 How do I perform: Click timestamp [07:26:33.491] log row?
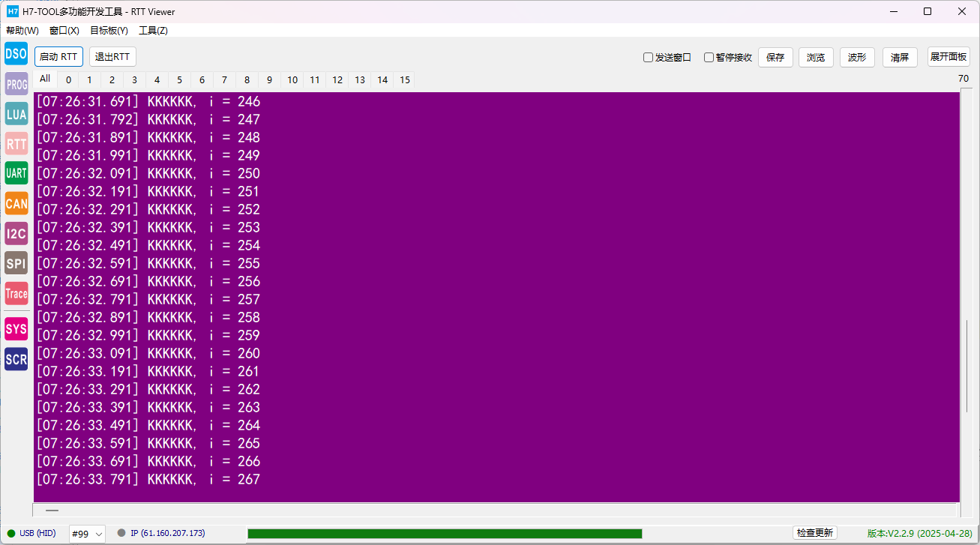[x=148, y=425]
